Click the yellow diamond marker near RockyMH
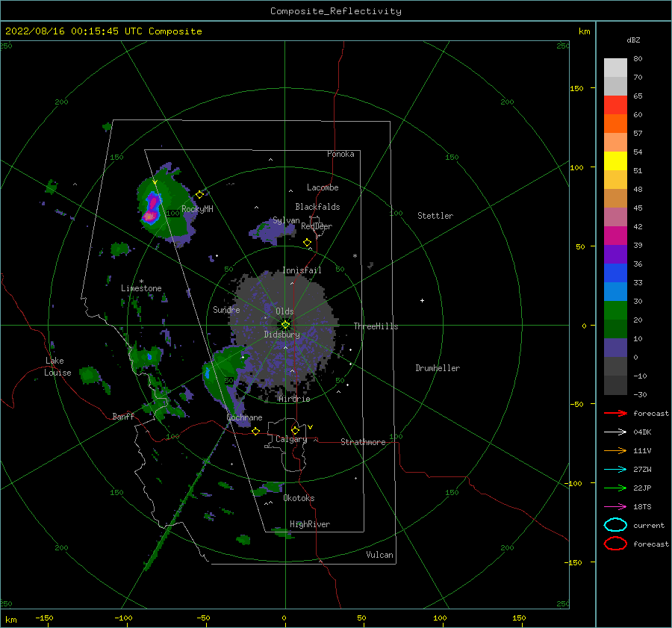Viewport: 672px width, 628px height. (x=199, y=195)
